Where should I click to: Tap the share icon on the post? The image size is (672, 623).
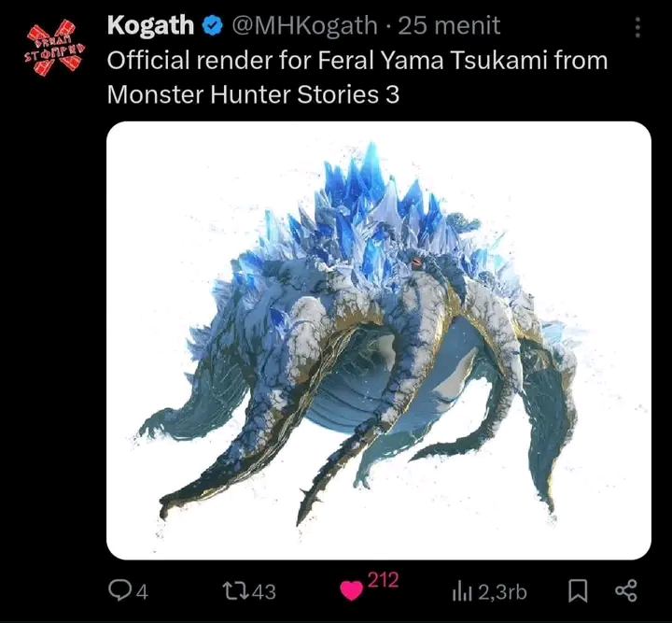click(x=625, y=591)
